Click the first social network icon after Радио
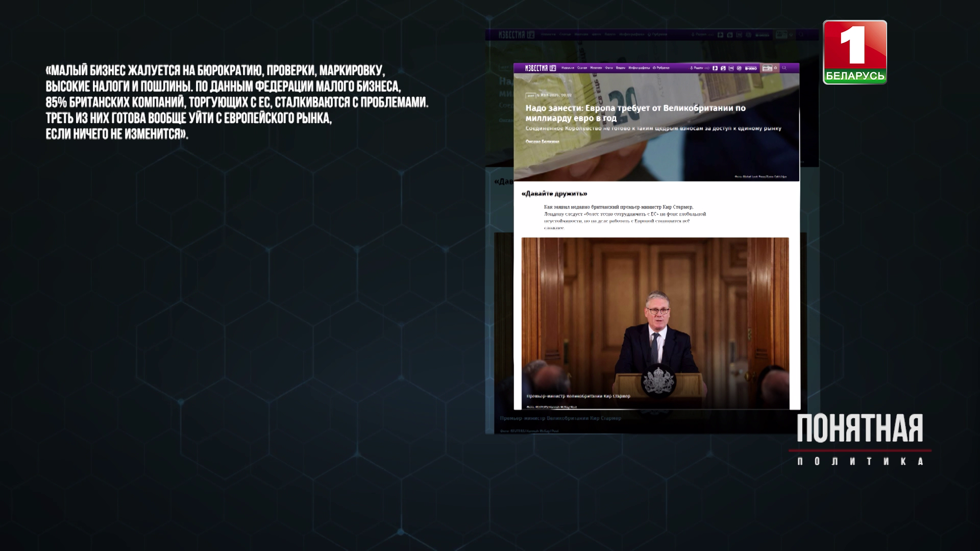 (715, 68)
